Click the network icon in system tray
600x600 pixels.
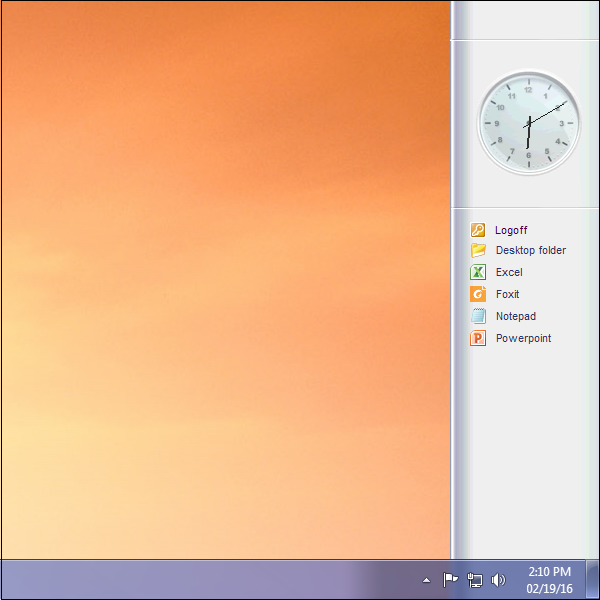(x=475, y=580)
